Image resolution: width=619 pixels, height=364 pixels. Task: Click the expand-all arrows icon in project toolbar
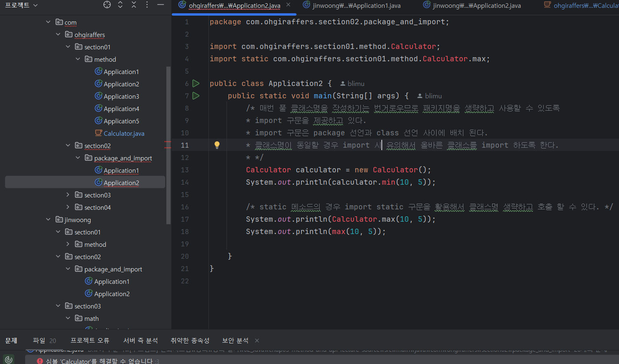(120, 5)
